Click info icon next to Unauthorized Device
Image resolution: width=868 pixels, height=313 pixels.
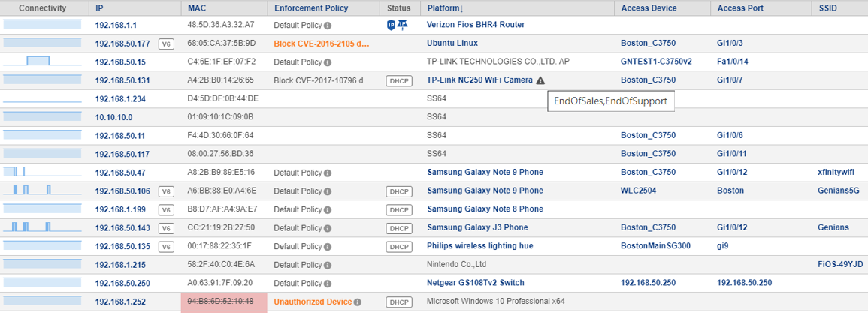pyautogui.click(x=357, y=302)
